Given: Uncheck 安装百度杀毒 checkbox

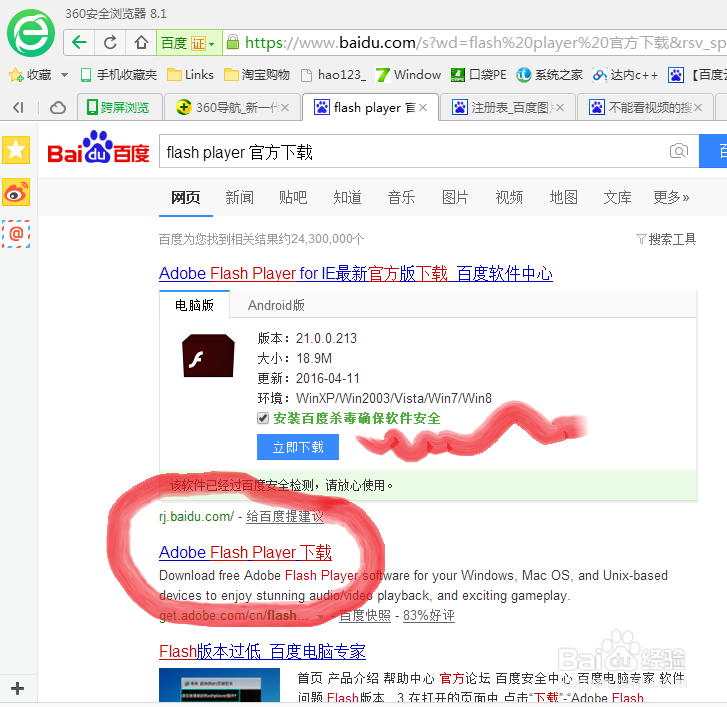Looking at the screenshot, I should tap(263, 418).
